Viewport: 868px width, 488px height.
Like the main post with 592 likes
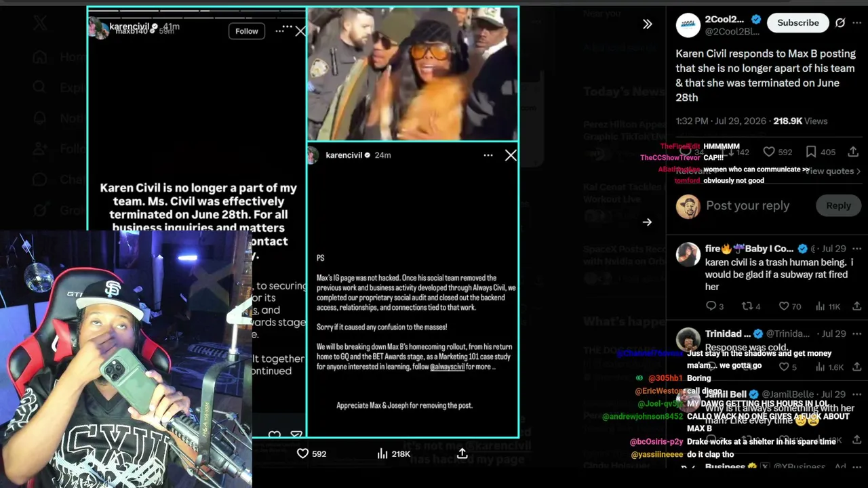777,152
